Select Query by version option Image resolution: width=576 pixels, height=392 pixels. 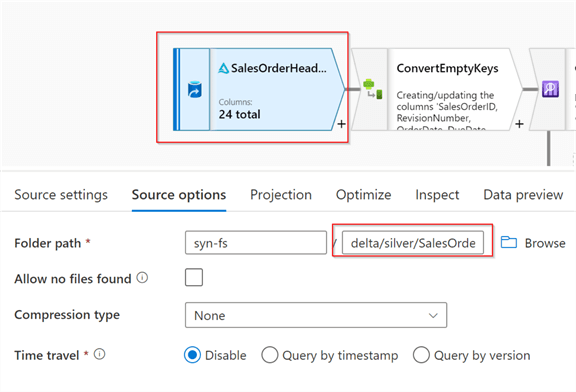421,355
